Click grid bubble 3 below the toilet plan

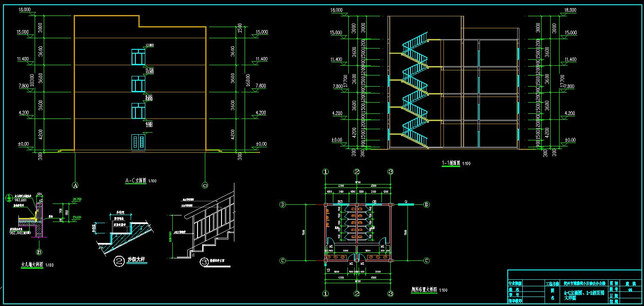390,294
